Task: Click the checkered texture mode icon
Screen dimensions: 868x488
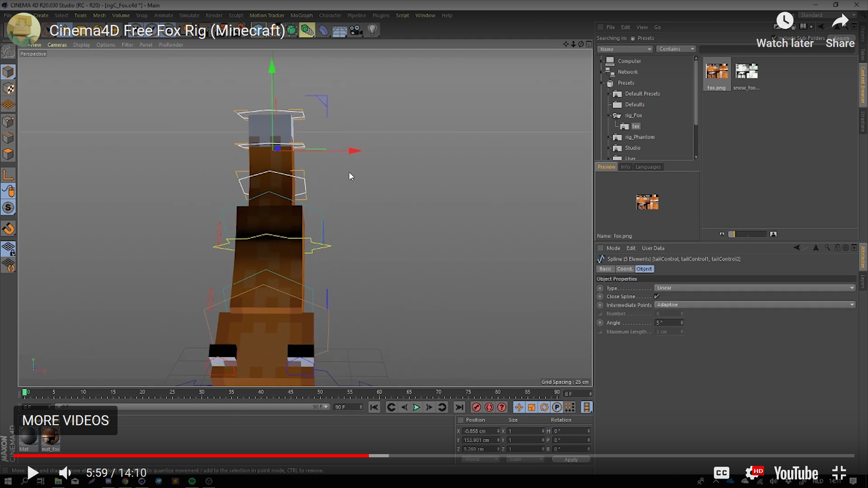Action: 9,89
